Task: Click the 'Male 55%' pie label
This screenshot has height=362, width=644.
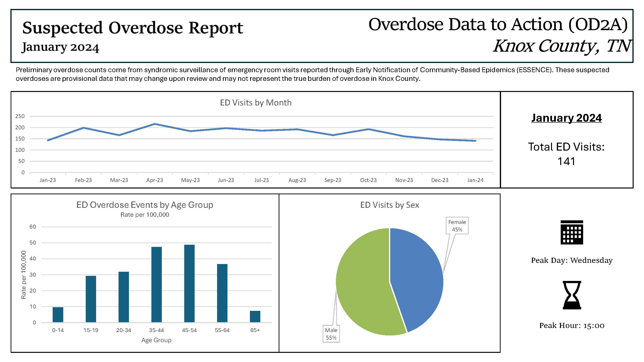Action: [331, 334]
